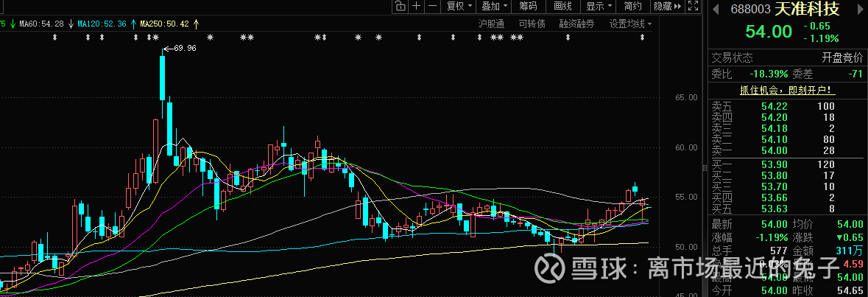868x297 pixels.
Task: Select the 卖一 row at 54.00
Action: click(788, 150)
